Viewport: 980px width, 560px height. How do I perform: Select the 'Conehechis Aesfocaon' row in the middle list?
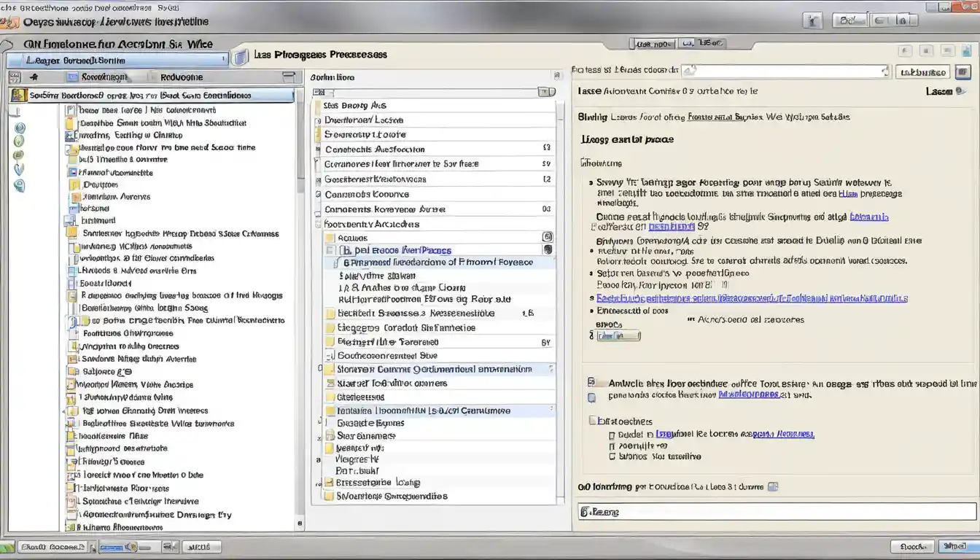click(434, 149)
